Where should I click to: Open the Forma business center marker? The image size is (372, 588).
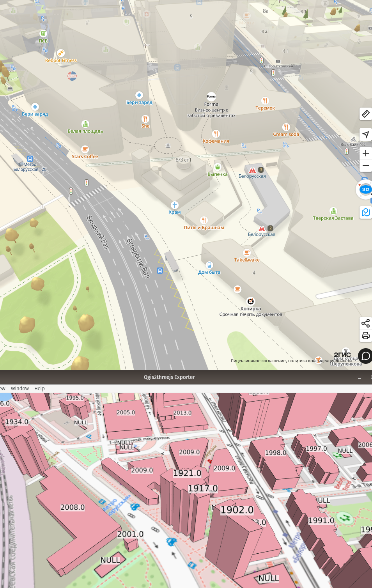tap(211, 96)
